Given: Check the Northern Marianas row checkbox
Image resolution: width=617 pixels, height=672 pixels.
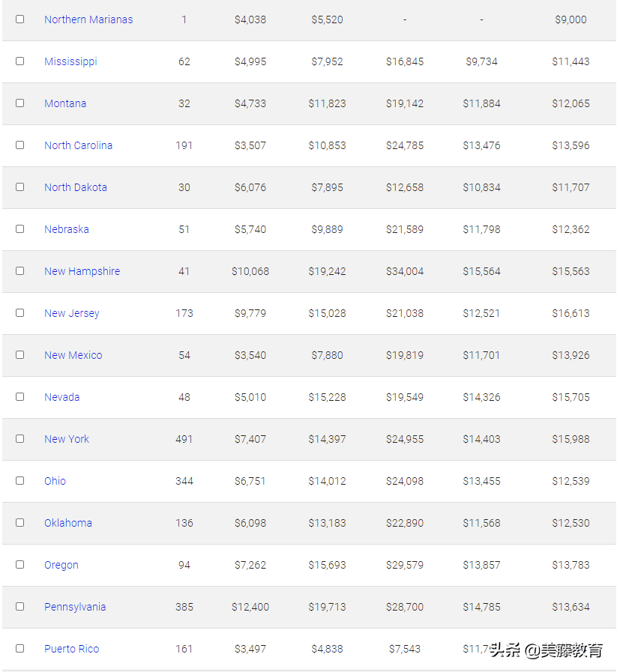Looking at the screenshot, I should pyautogui.click(x=20, y=19).
